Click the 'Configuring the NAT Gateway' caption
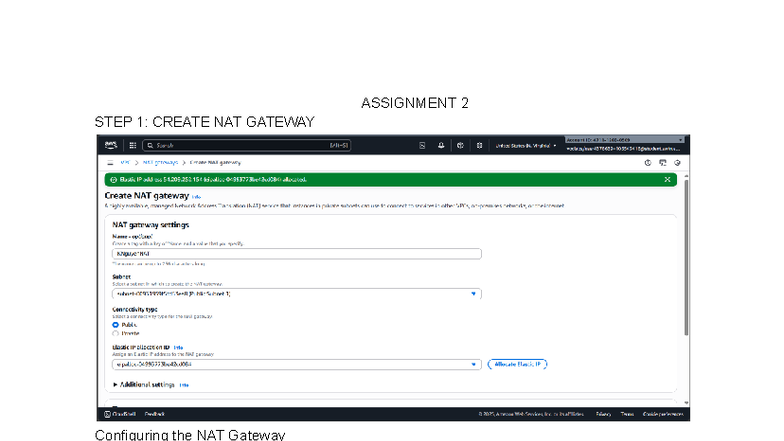The height and width of the screenshot is (441, 784). click(x=190, y=434)
